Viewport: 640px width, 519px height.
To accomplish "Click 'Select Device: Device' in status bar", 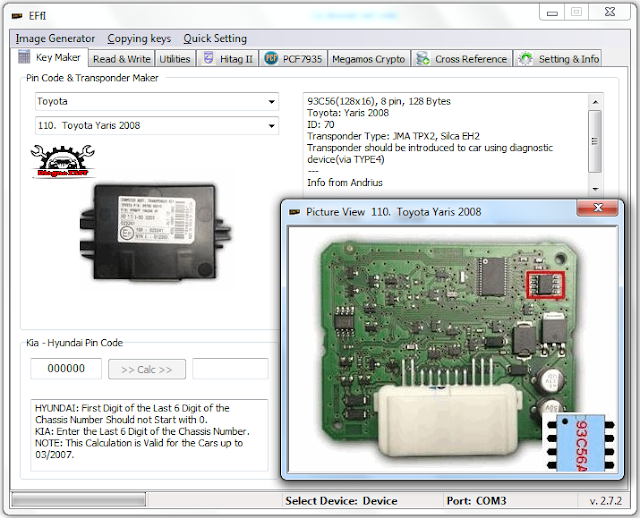I will click(x=341, y=501).
